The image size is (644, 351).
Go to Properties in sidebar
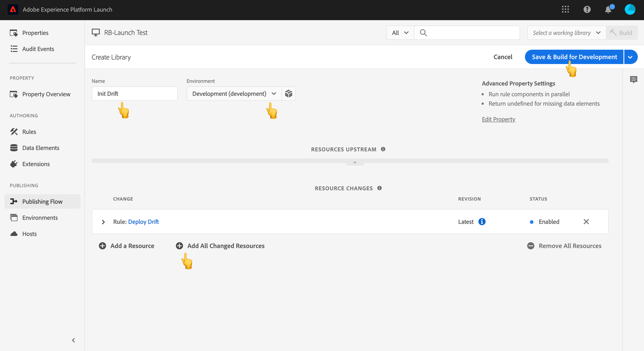[x=35, y=33]
